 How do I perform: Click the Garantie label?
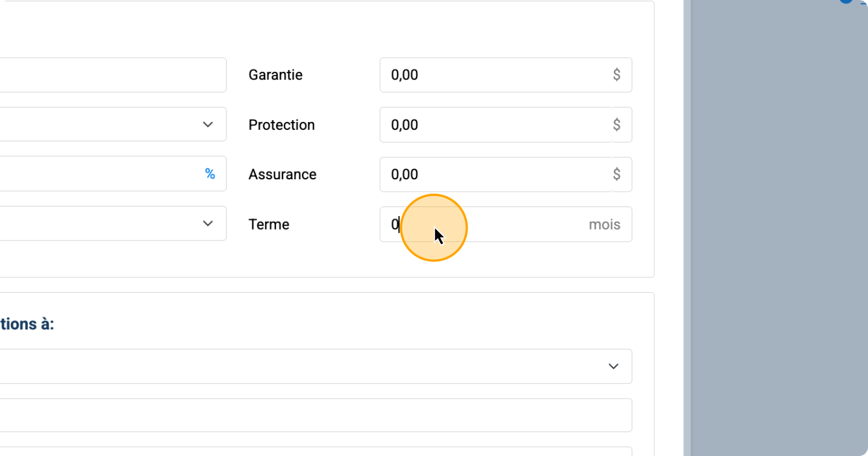coord(275,75)
